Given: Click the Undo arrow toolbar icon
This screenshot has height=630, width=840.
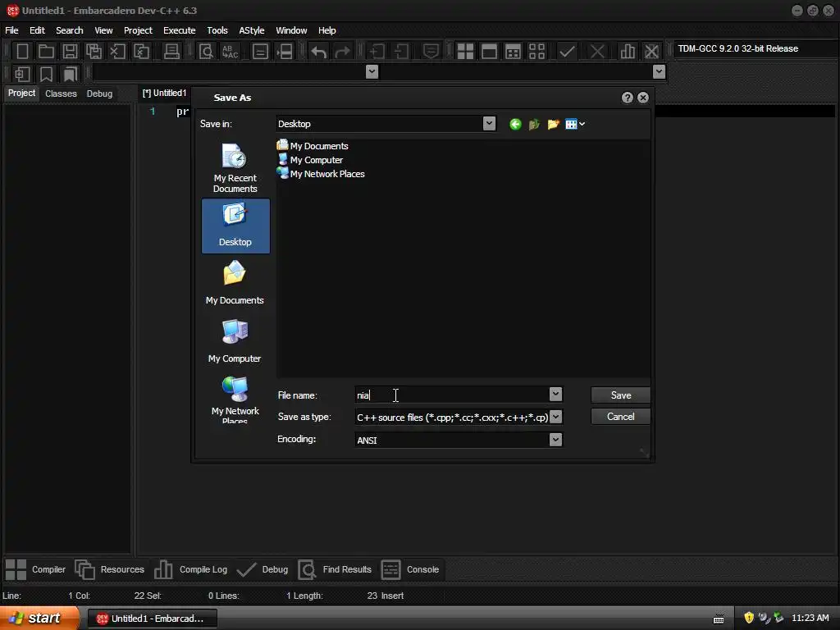Looking at the screenshot, I should (x=319, y=52).
